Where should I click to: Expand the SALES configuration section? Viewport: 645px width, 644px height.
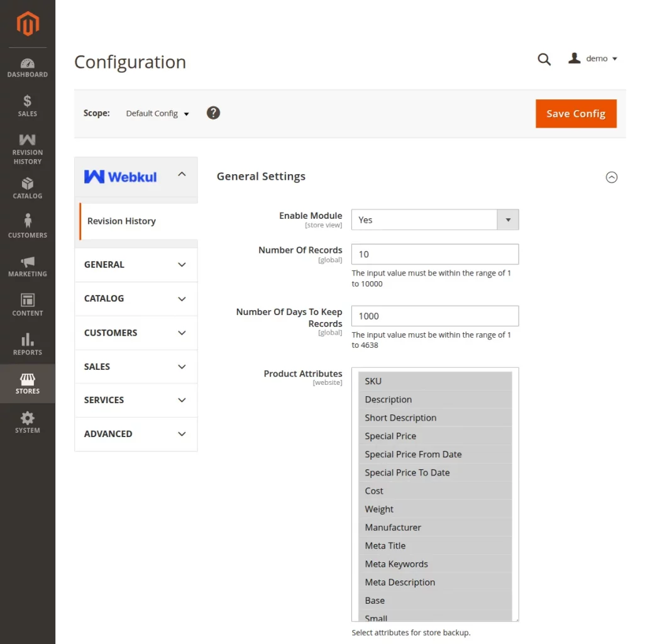136,367
